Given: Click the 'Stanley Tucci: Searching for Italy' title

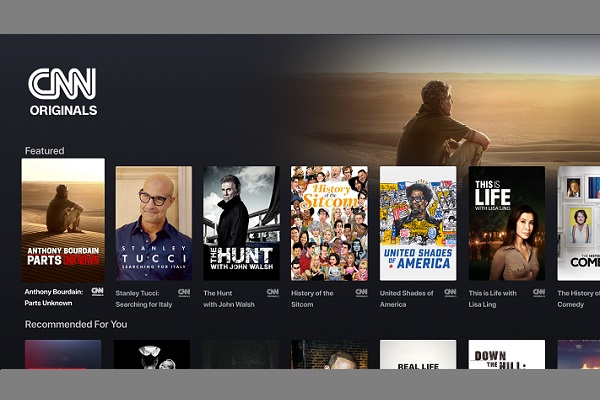Looking at the screenshot, I should 144,299.
